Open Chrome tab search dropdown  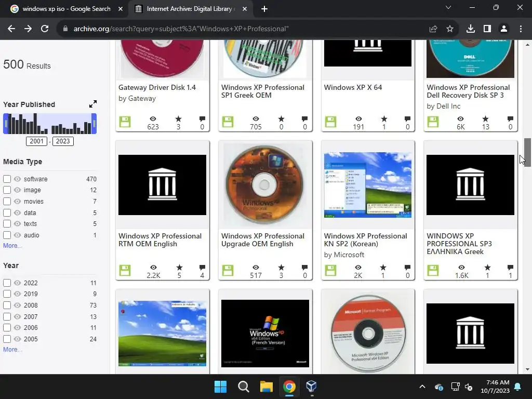coord(448,7)
